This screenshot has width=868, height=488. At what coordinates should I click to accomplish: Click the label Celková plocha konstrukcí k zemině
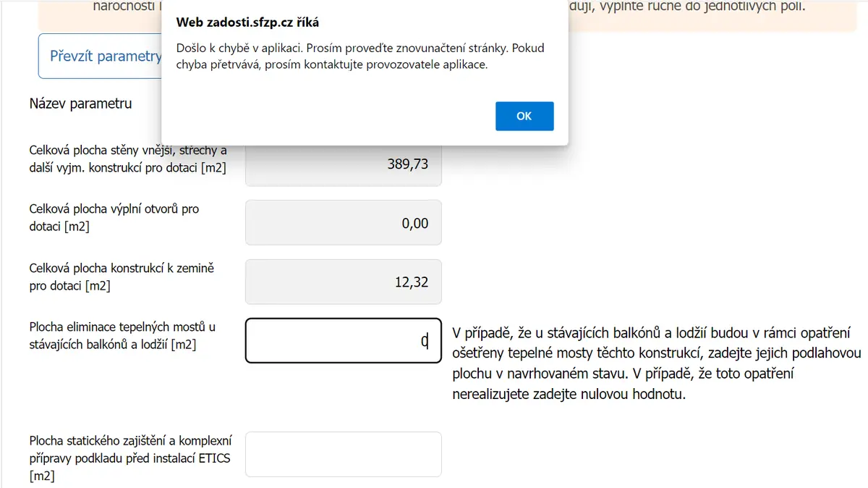tap(122, 277)
